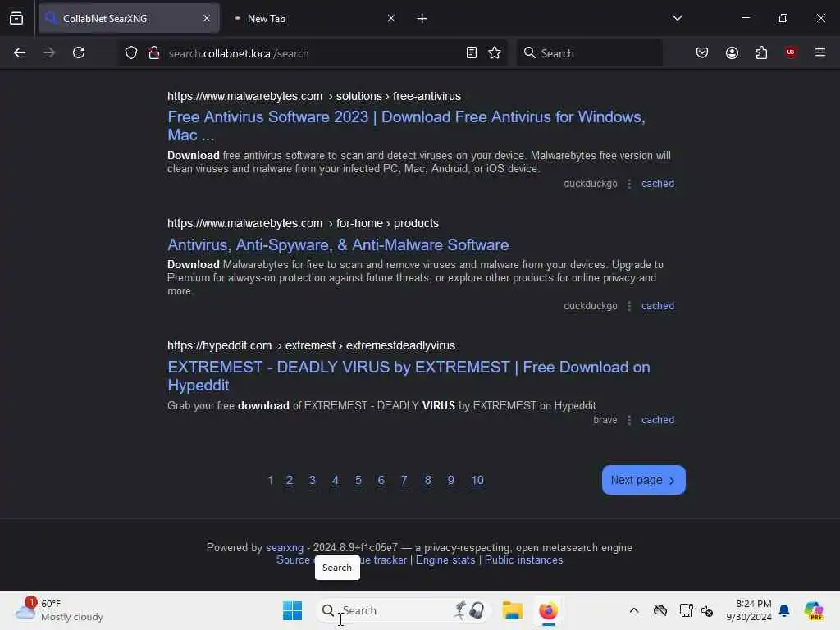Screen dimensions: 840x630
Task: Go to results page 7
Action: [404, 481]
